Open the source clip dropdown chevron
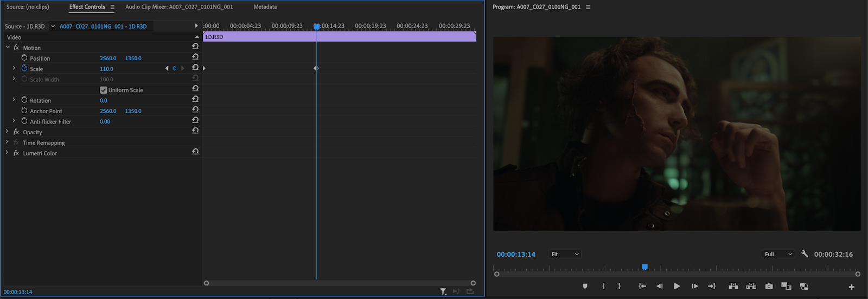The width and height of the screenshot is (868, 299). [x=53, y=26]
